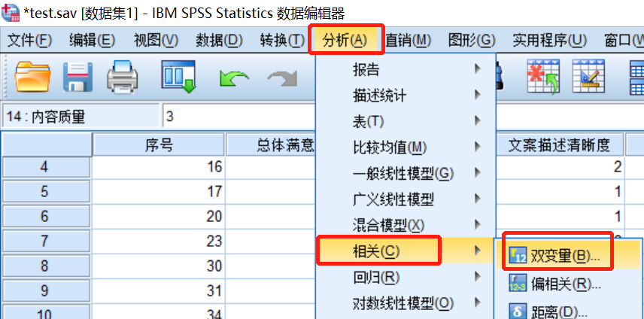The height and width of the screenshot is (319, 644).
Task: Open the 图形(G) menu
Action: pyautogui.click(x=472, y=40)
